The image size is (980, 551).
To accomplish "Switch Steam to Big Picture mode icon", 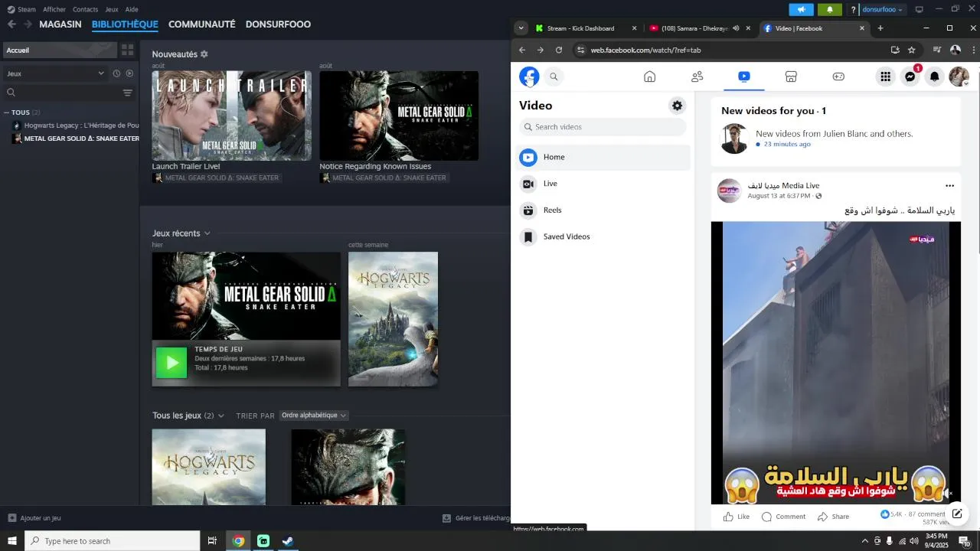I will [x=920, y=9].
